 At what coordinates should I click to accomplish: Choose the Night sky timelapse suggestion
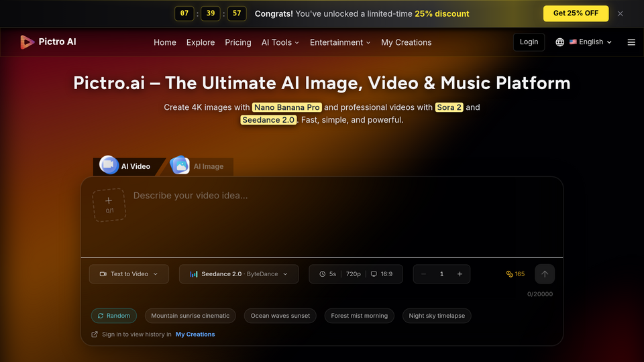tap(437, 316)
